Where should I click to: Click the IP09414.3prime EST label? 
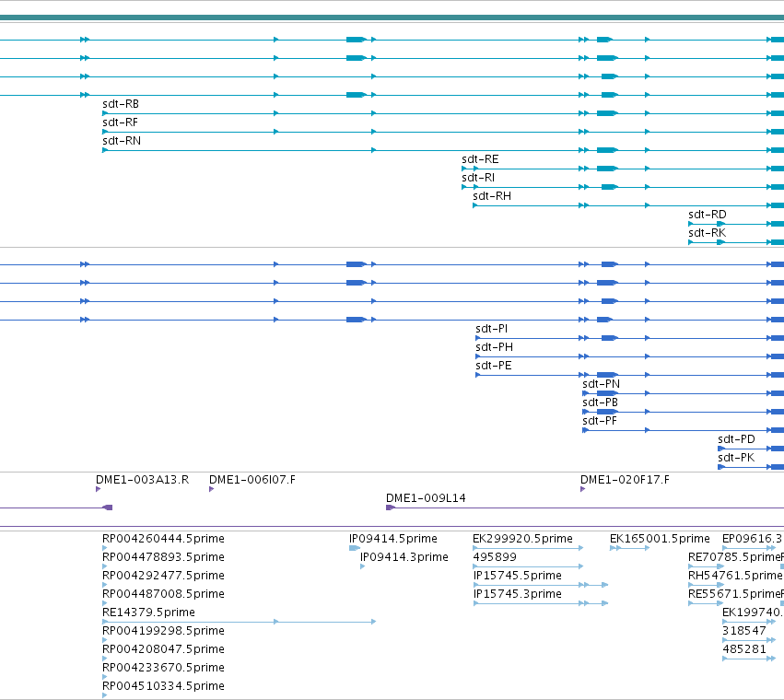click(404, 557)
